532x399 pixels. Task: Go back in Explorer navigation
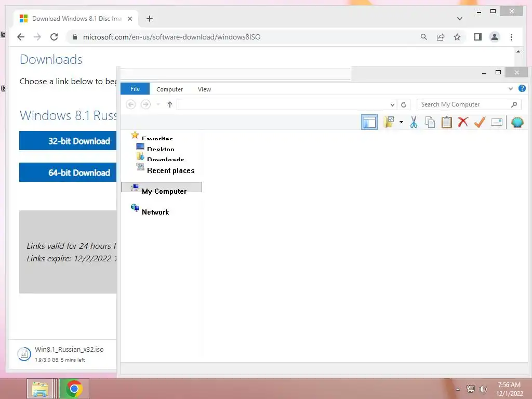click(130, 104)
